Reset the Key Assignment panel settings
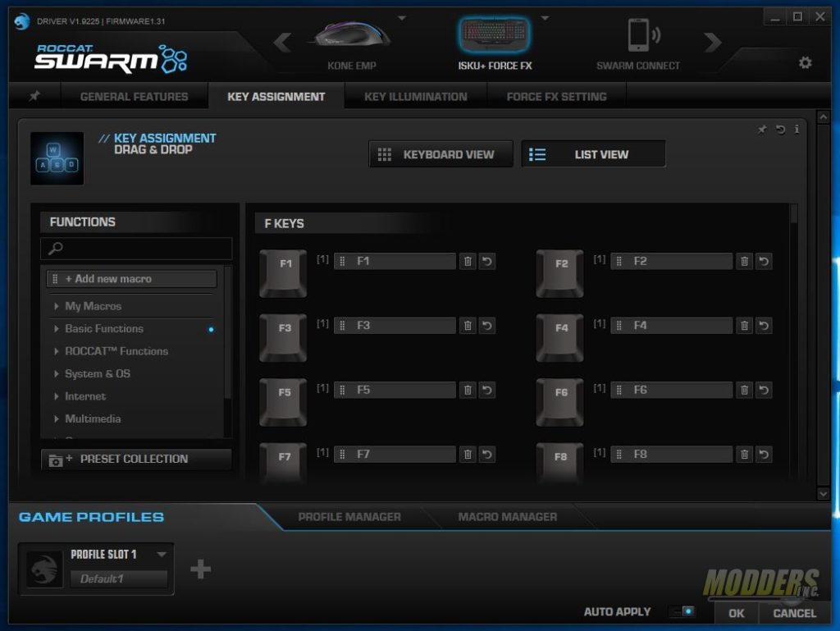840x631 pixels. [781, 130]
